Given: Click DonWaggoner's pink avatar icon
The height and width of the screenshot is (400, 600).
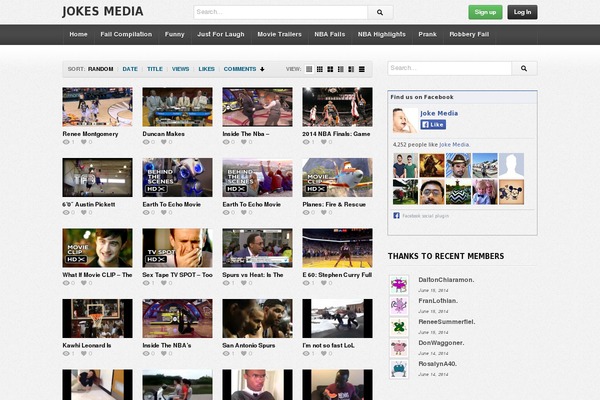Looking at the screenshot, I should (399, 348).
